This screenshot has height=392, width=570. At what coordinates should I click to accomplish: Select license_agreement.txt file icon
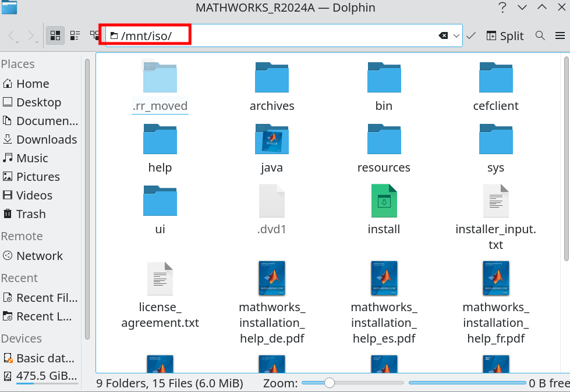click(x=160, y=278)
